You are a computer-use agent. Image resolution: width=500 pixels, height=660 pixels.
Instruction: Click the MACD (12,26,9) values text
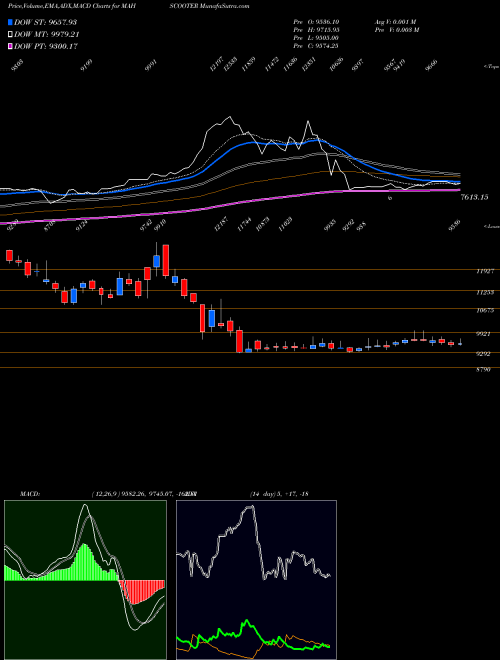tap(144, 494)
